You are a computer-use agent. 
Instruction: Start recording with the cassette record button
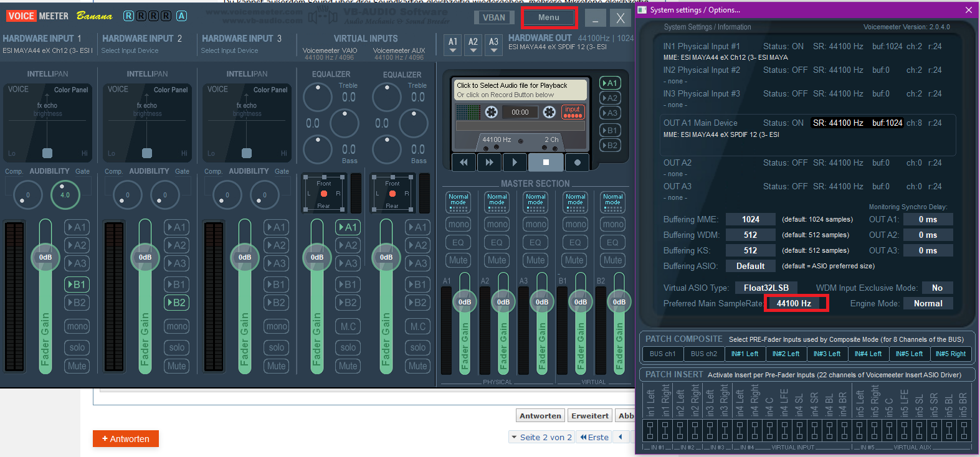[578, 162]
